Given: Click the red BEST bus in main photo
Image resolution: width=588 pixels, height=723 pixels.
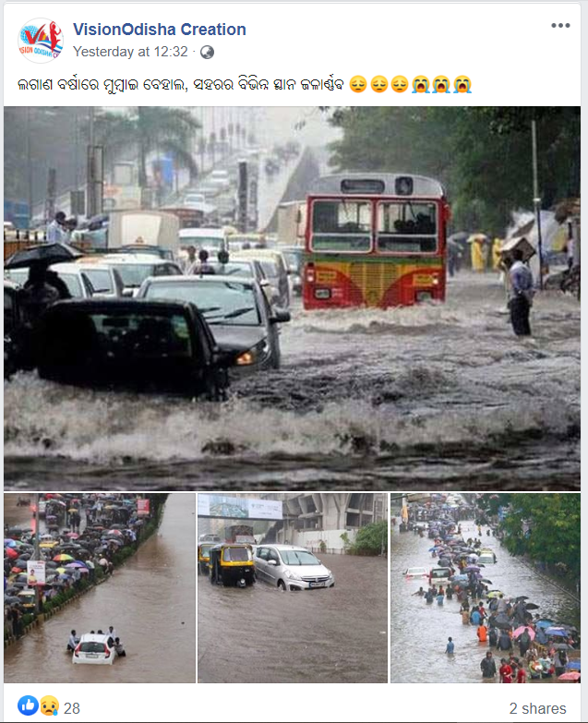Looking at the screenshot, I should (377, 242).
